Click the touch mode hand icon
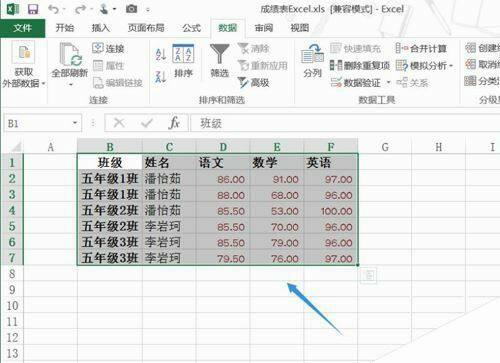Viewport: 500px width, 363px height. (104, 9)
